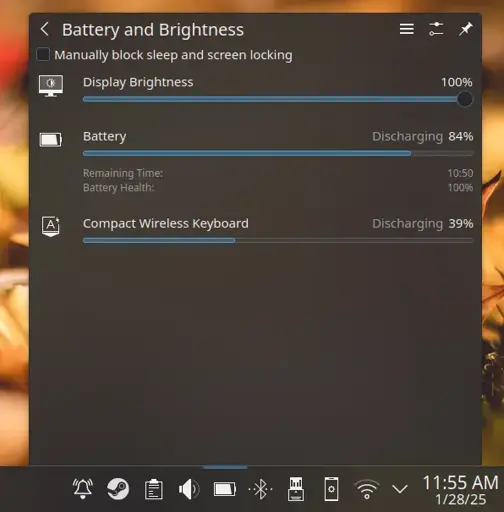
Task: Expand hidden tray icons arrow
Action: (x=400, y=489)
